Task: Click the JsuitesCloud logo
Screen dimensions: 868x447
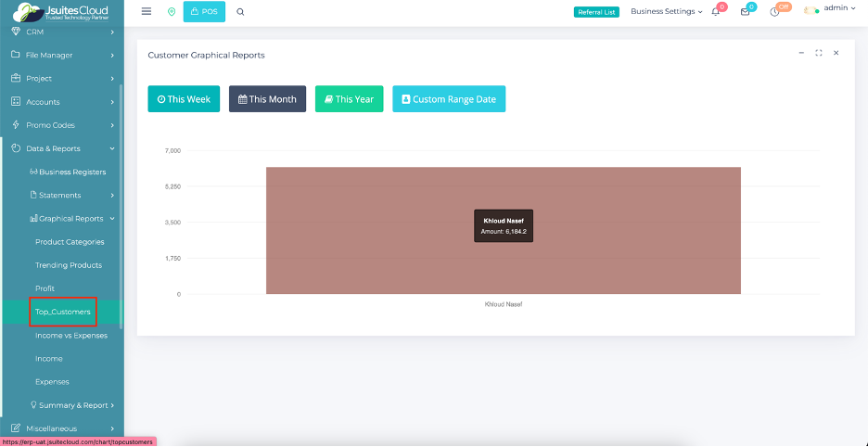Action: click(60, 12)
